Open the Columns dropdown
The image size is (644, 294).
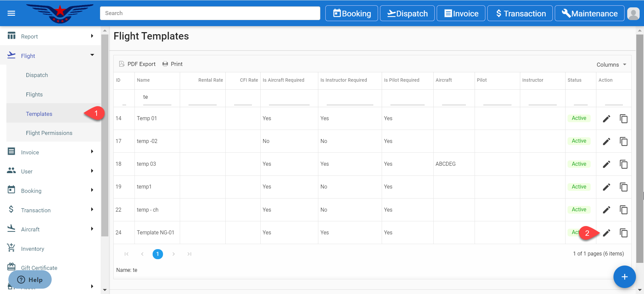point(611,65)
